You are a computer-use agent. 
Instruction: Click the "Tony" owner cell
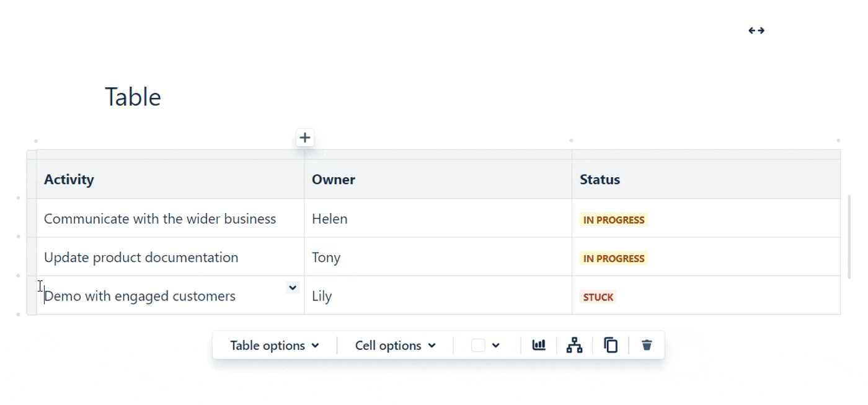438,257
